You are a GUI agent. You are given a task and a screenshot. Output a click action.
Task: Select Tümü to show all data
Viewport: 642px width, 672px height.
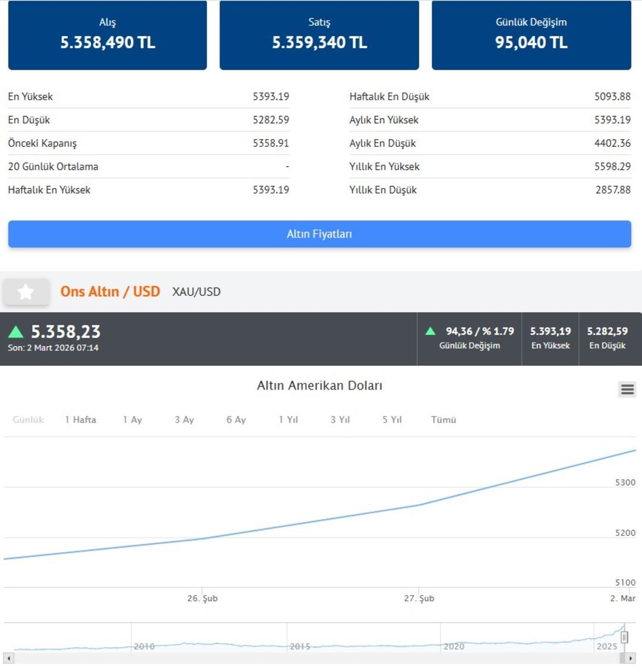(x=443, y=420)
